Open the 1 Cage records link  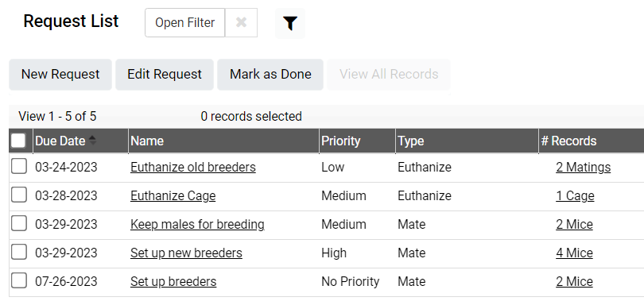tap(575, 196)
